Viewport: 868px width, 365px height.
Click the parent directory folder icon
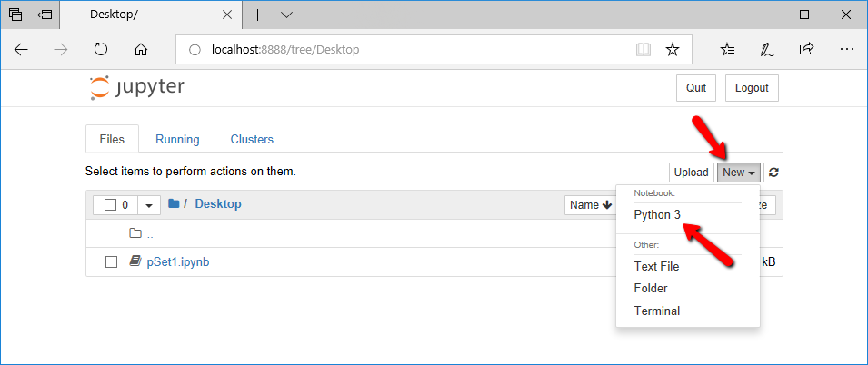pyautogui.click(x=135, y=233)
